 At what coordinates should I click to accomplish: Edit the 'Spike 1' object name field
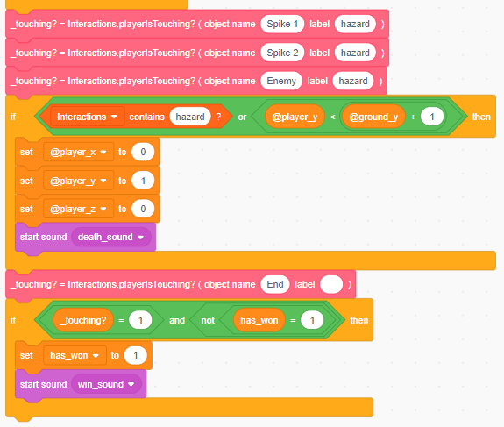[x=282, y=24]
